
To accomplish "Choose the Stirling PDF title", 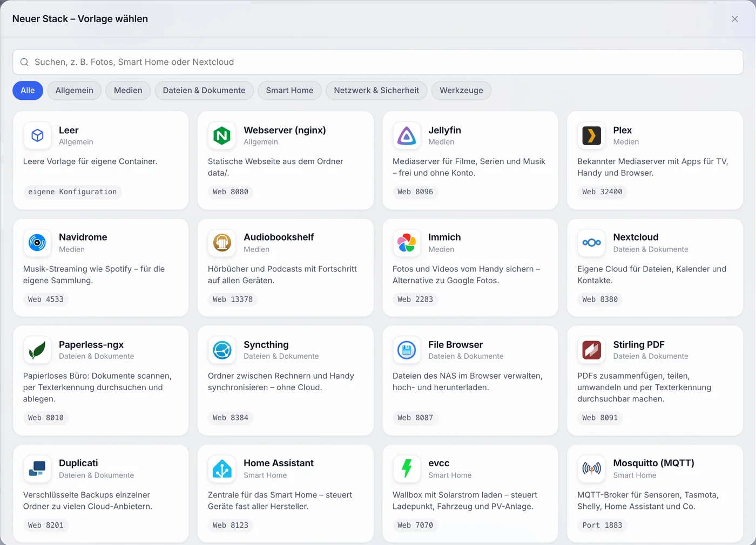I will (639, 344).
